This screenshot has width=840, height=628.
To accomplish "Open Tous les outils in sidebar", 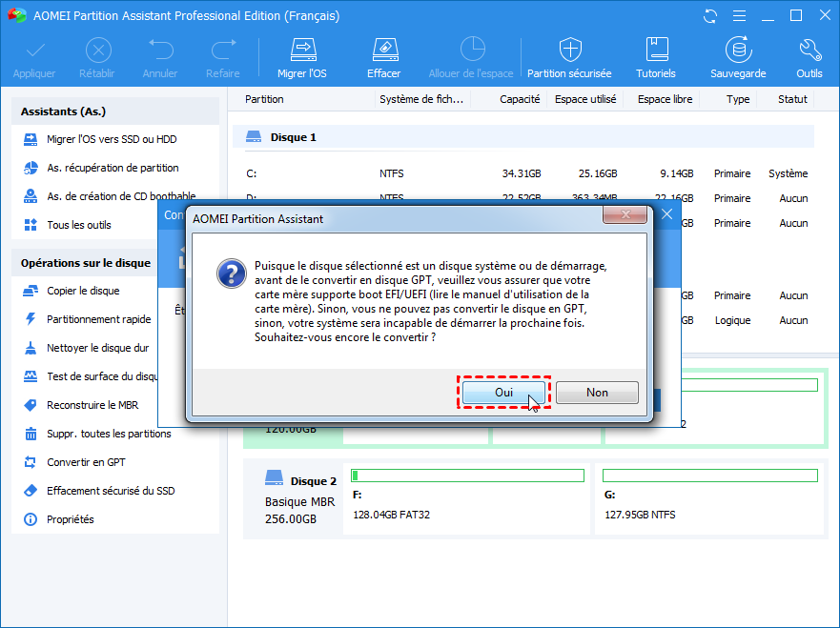I will (79, 225).
